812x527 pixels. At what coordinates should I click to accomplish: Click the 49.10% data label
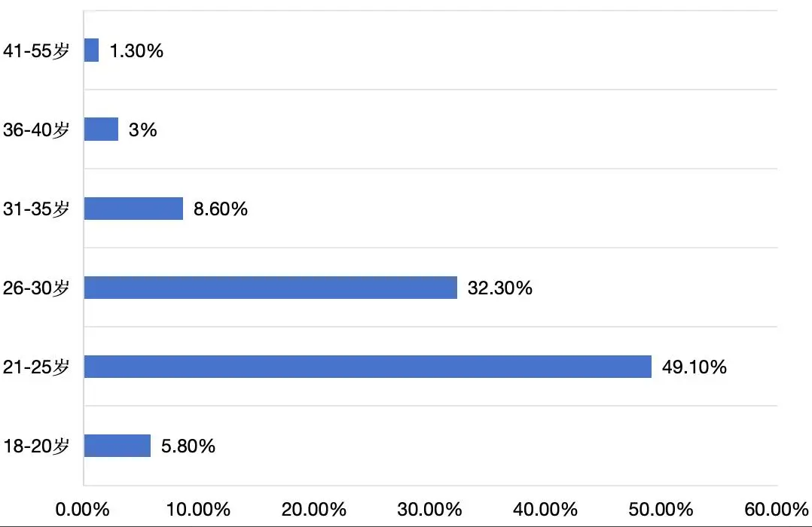click(x=694, y=367)
